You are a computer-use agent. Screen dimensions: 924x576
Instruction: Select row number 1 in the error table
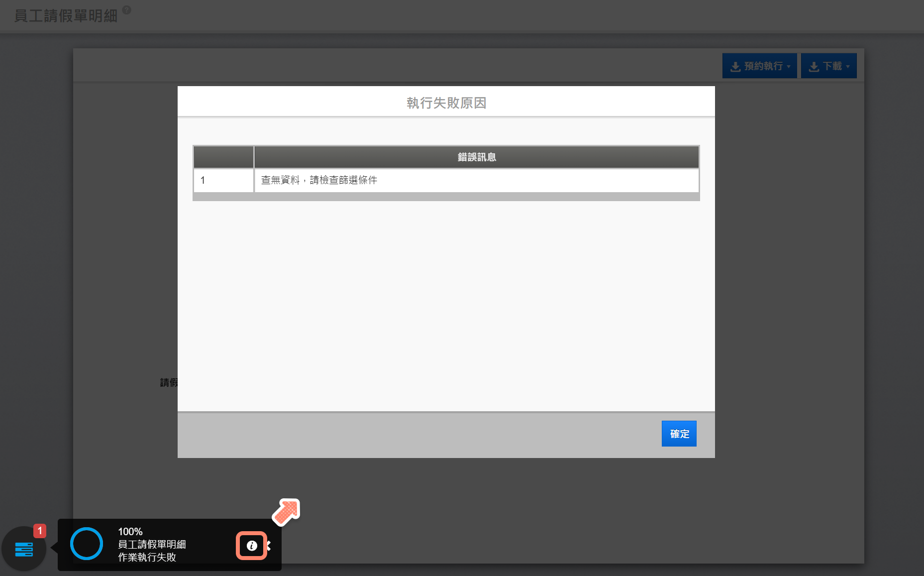pos(203,180)
